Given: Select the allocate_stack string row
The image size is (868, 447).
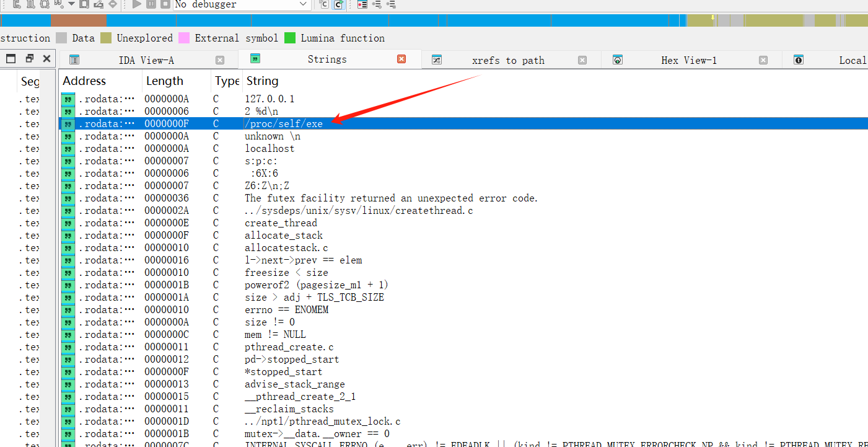Looking at the screenshot, I should (x=463, y=236).
